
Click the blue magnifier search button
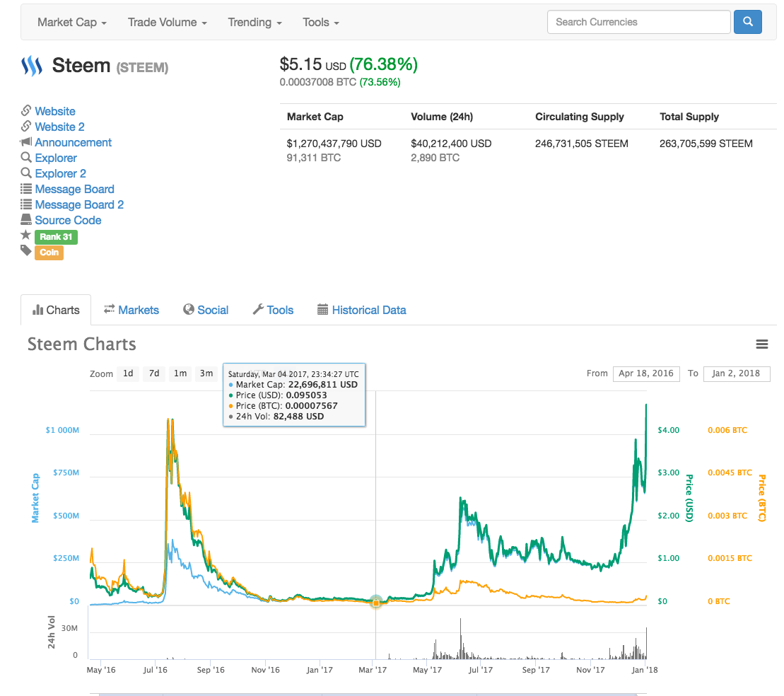pyautogui.click(x=747, y=22)
